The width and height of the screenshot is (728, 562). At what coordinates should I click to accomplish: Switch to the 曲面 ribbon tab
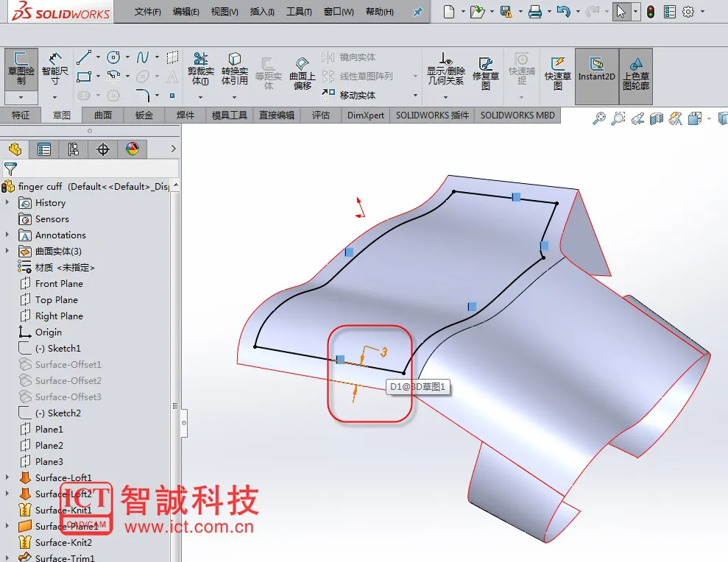point(102,115)
